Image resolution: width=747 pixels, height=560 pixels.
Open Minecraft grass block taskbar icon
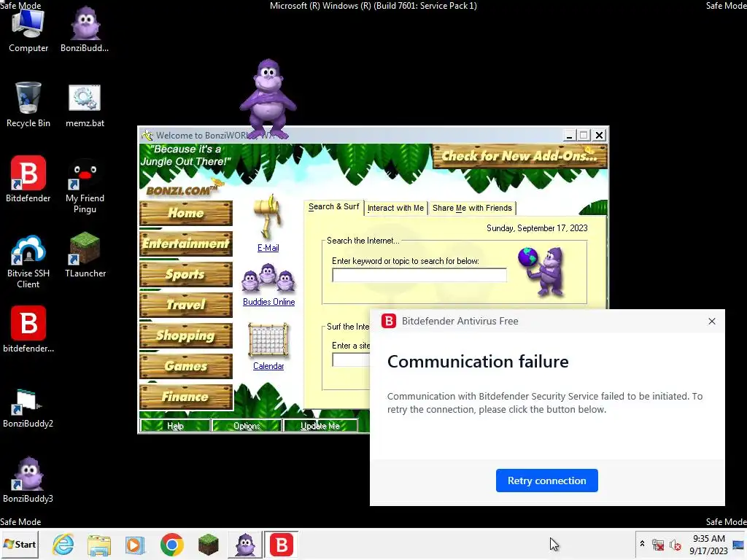[208, 544]
